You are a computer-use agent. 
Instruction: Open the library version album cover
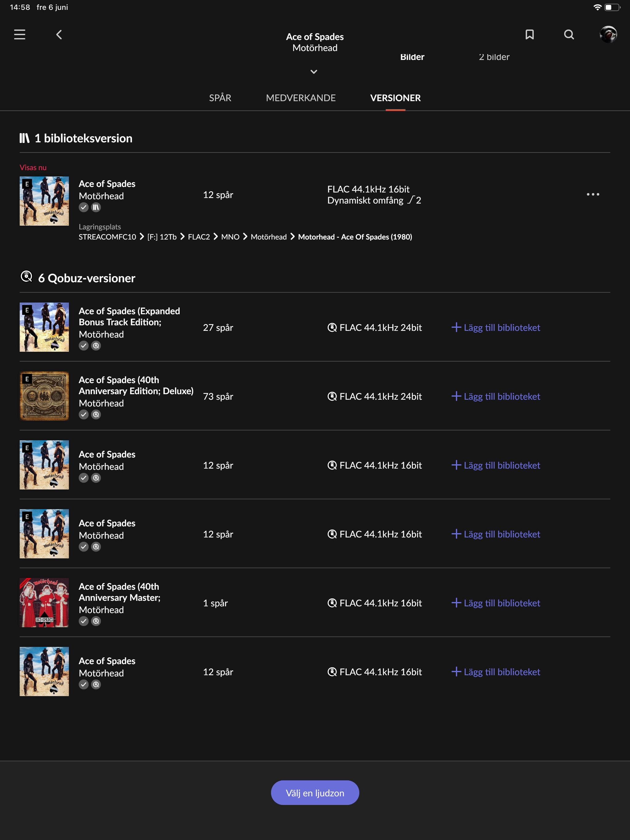(44, 201)
